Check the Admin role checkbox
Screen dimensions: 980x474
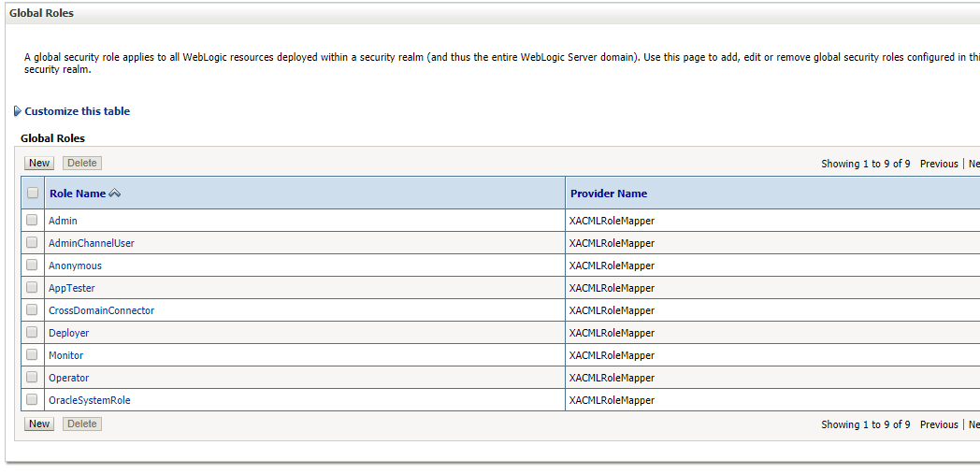point(32,220)
